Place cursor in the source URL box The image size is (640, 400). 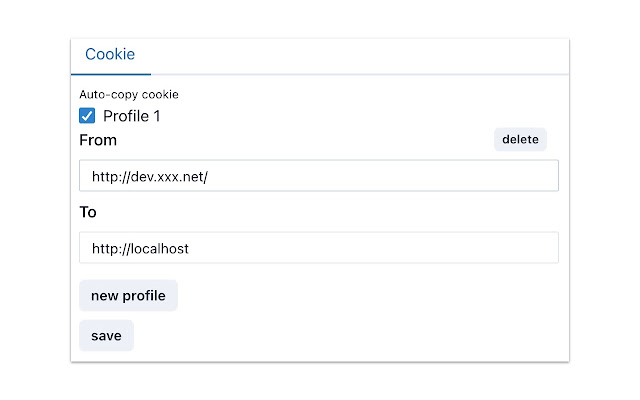pos(318,176)
